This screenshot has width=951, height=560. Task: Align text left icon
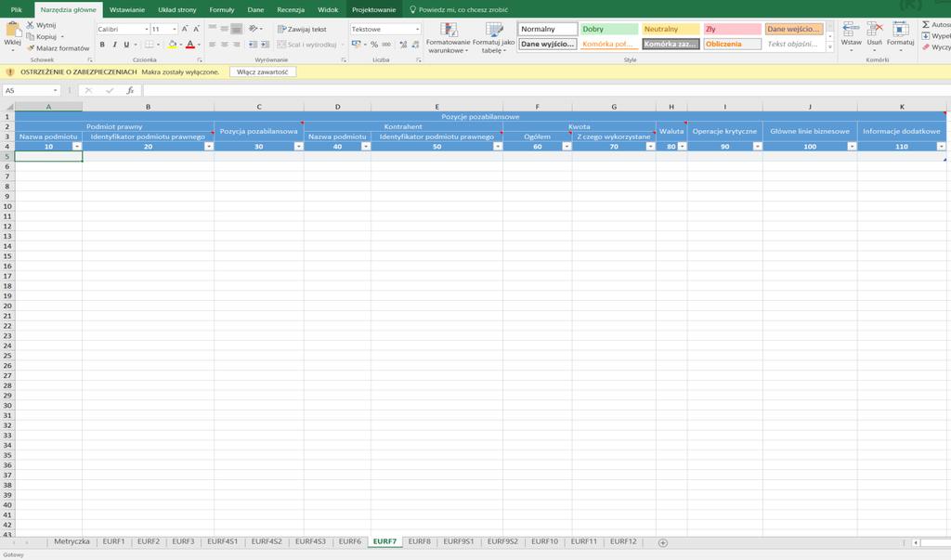tap(213, 45)
